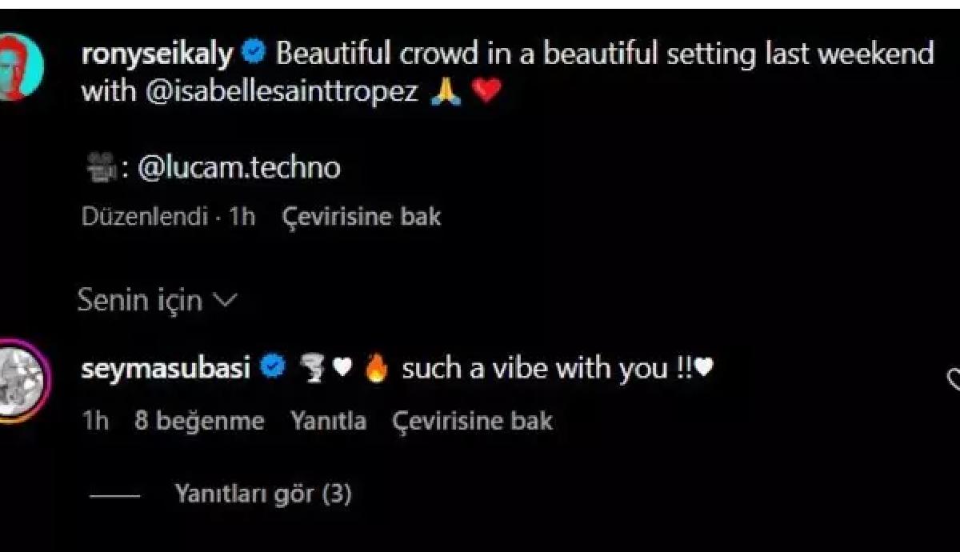The image size is (960, 560).
Task: Click the fire emoji in seymasubasi's comment
Action: point(374,369)
